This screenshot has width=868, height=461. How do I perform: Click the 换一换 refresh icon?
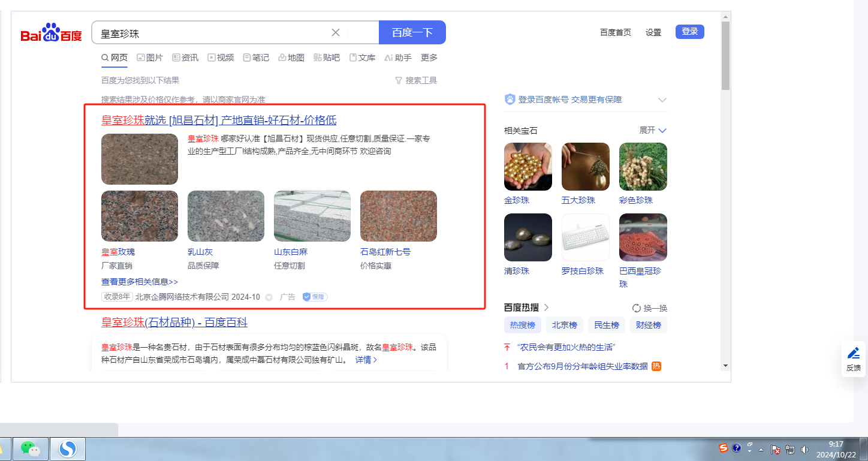click(637, 308)
